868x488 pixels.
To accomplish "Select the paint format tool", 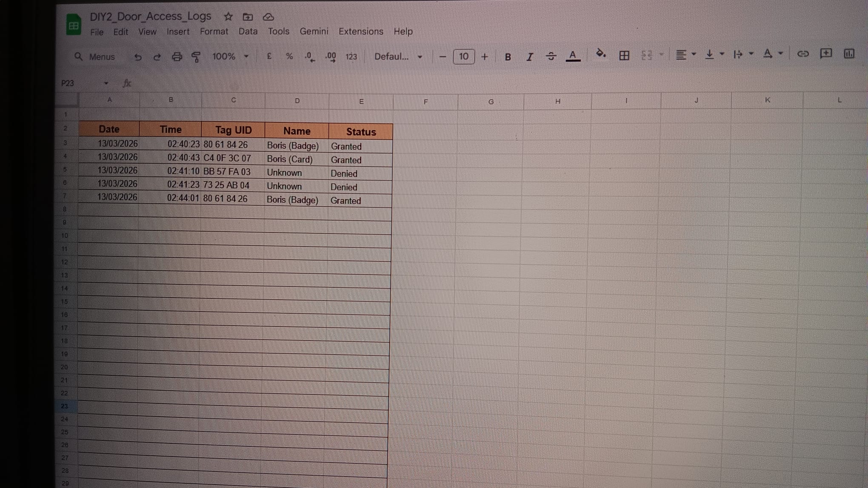I will (196, 56).
